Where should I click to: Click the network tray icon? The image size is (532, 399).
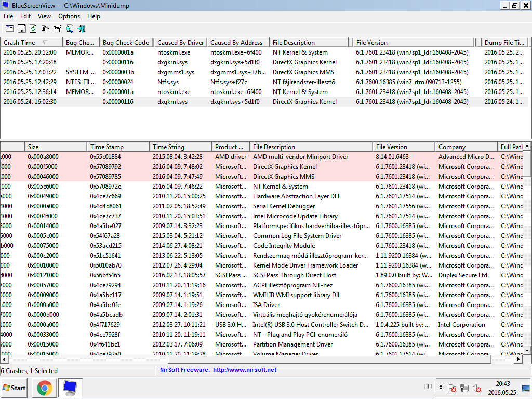coord(464,388)
